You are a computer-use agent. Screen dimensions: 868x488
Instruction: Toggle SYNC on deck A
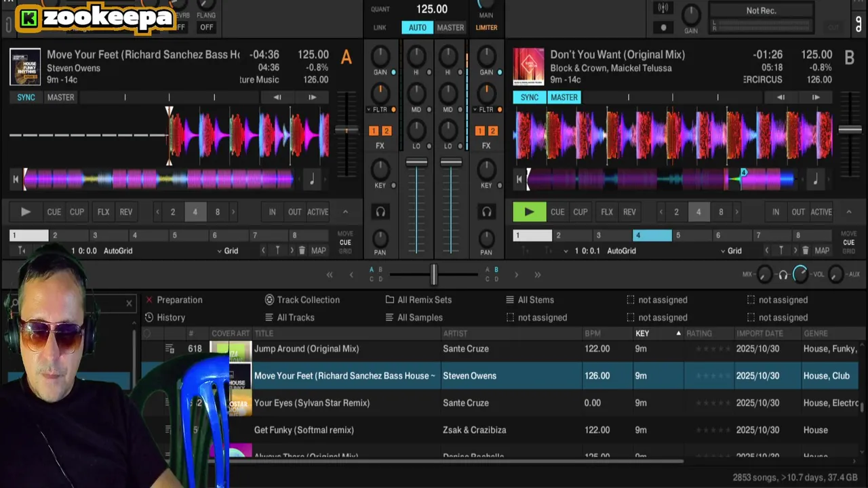coord(26,97)
